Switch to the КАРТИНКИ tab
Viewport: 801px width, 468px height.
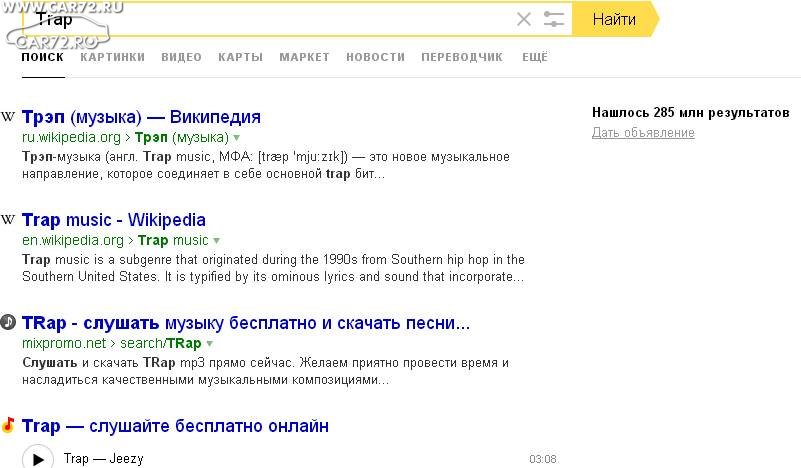[112, 57]
